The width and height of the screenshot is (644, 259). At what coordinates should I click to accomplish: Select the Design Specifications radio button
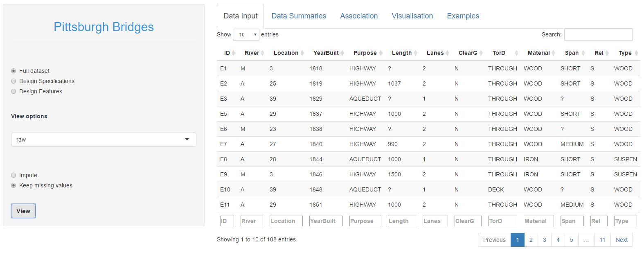[14, 81]
